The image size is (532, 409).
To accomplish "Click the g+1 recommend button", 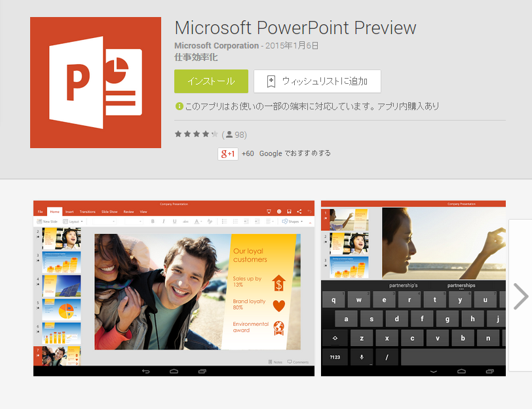I will click(x=227, y=154).
